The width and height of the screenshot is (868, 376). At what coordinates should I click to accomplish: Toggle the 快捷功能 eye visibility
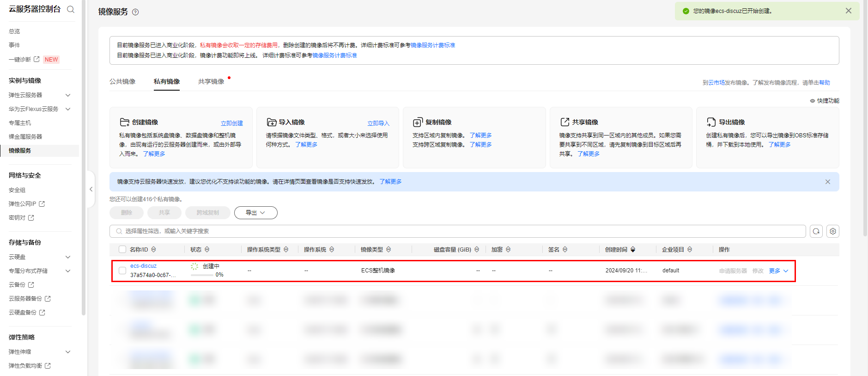(x=813, y=101)
